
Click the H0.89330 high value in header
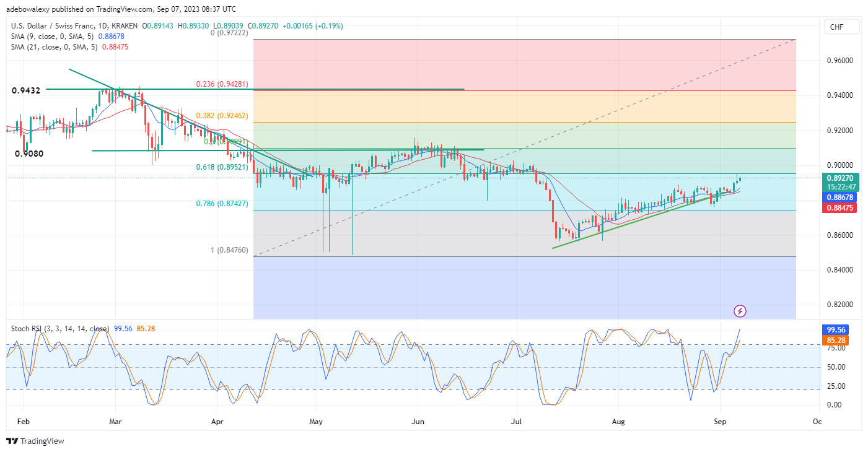[194, 26]
